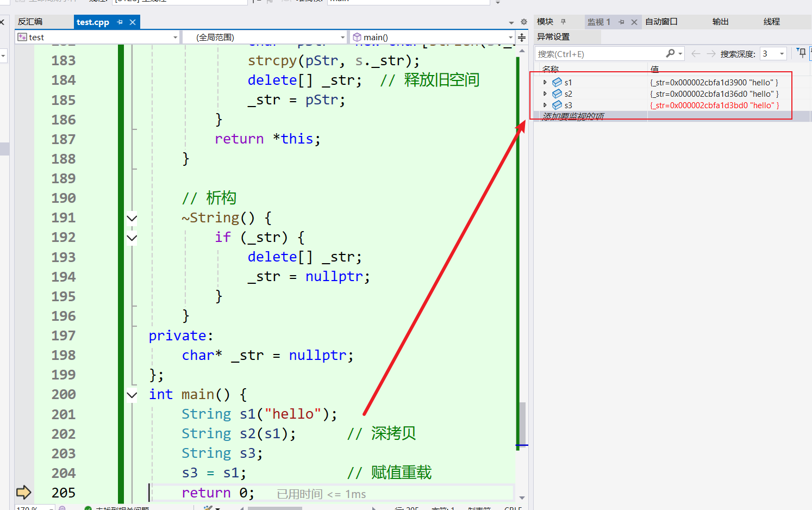Collapse the main() function at line 200
The width and height of the screenshot is (812, 510).
(x=132, y=395)
